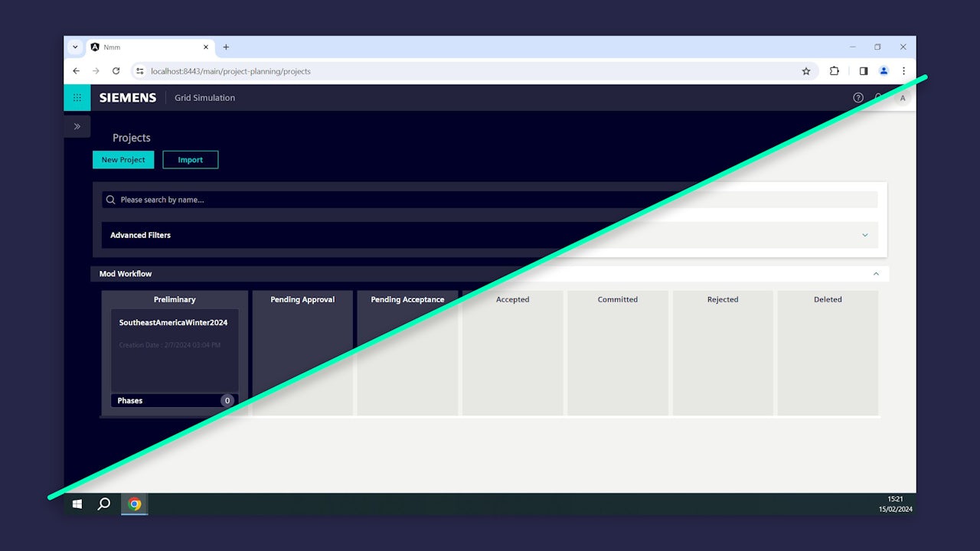
Task: Click the Import button
Action: [190, 159]
